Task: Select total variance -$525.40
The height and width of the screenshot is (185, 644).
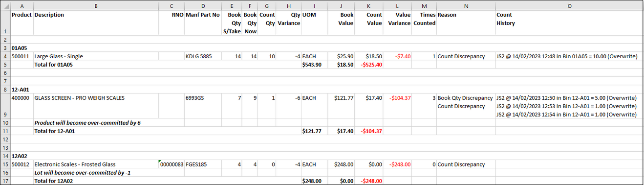Action: pos(368,65)
